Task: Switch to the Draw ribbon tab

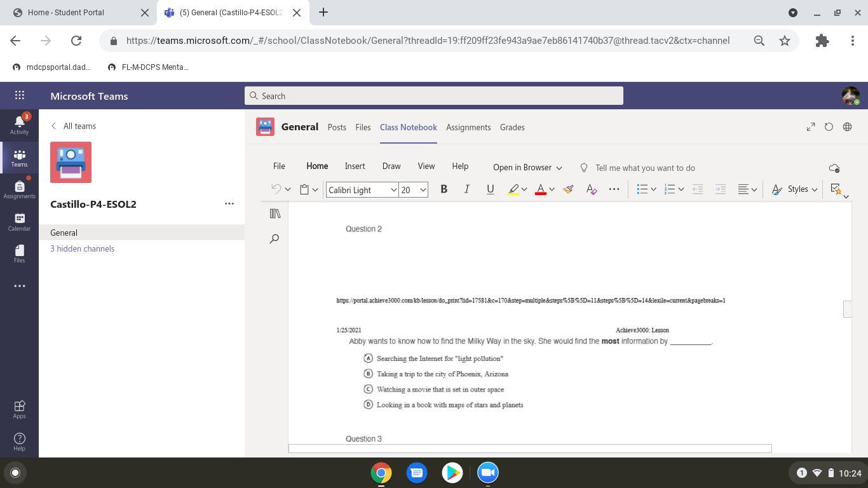Action: tap(391, 166)
